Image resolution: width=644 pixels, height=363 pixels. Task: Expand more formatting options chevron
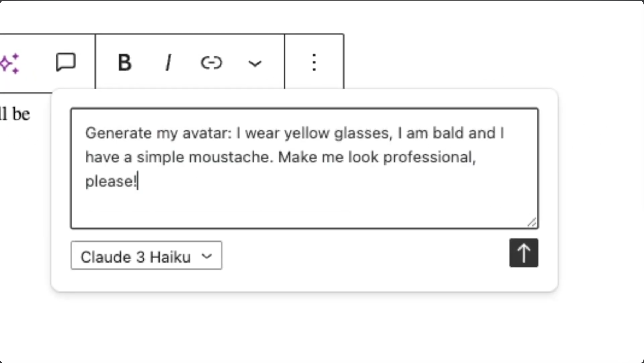click(255, 64)
